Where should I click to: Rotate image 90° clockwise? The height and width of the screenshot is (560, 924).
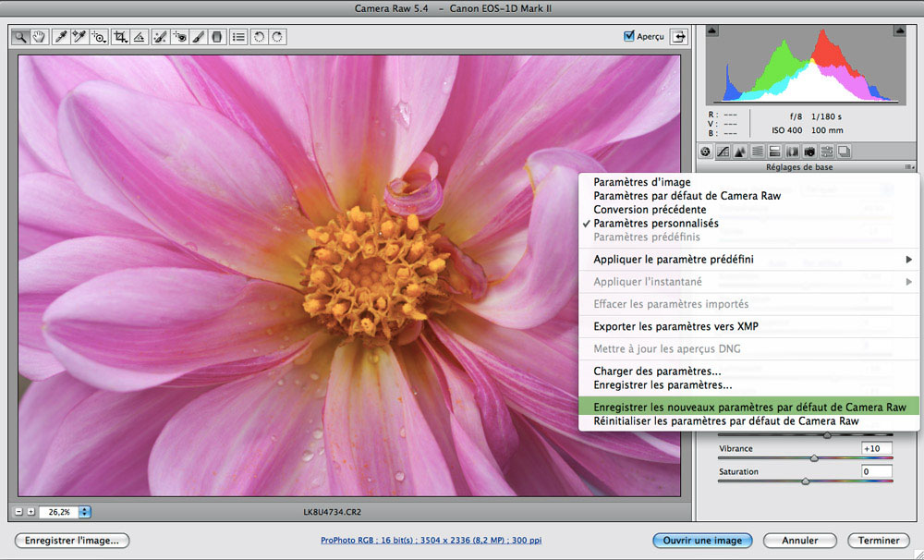[277, 37]
